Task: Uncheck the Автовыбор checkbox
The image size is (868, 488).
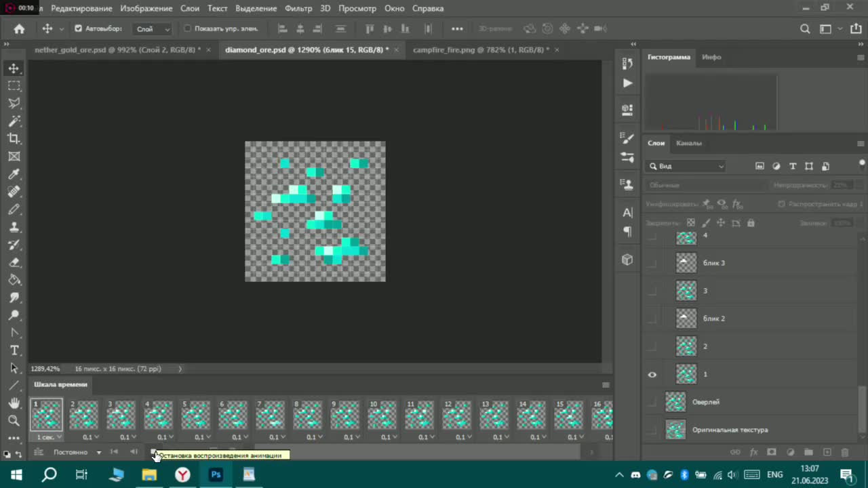Action: click(78, 29)
